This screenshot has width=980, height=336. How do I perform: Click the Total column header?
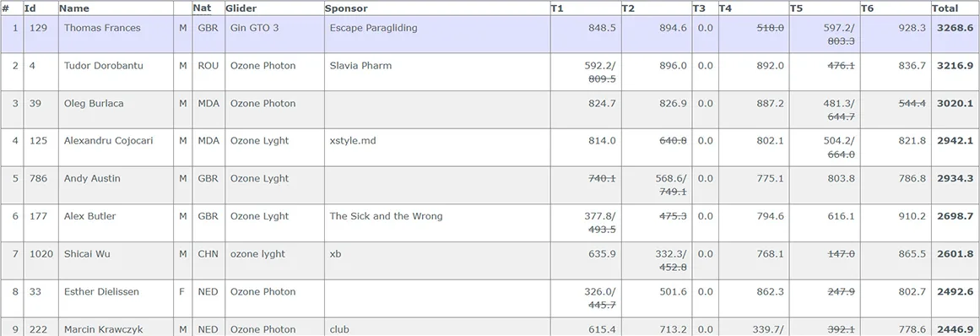point(945,8)
